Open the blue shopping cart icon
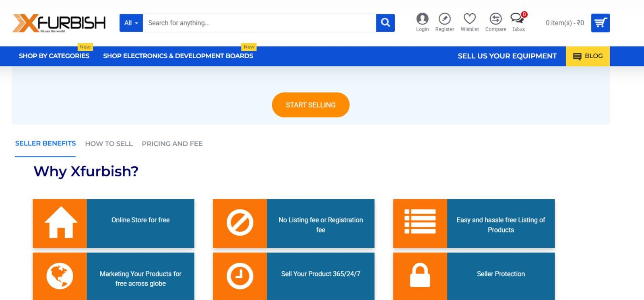 click(x=600, y=23)
